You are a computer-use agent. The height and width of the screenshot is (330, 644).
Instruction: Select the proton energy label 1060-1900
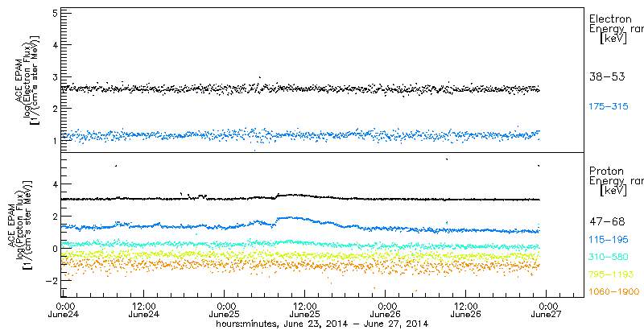(614, 292)
